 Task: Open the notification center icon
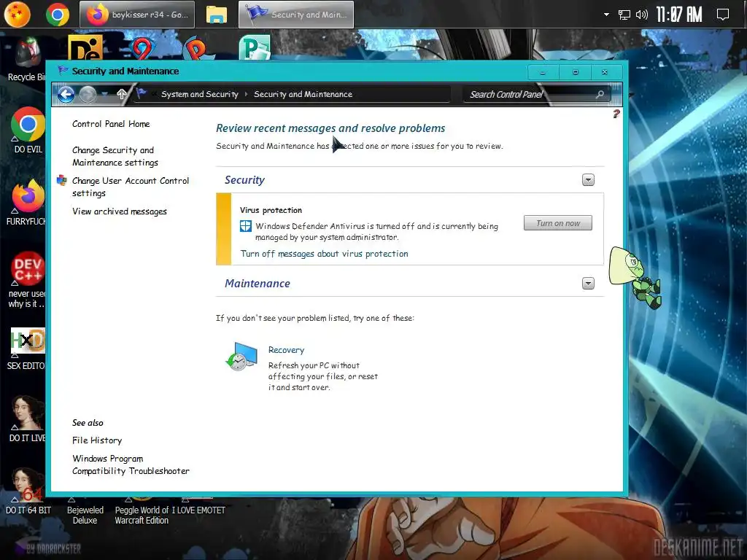coord(723,15)
